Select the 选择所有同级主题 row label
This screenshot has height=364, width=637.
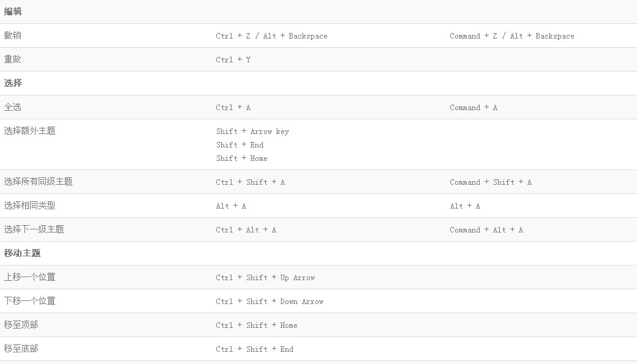pos(38,182)
